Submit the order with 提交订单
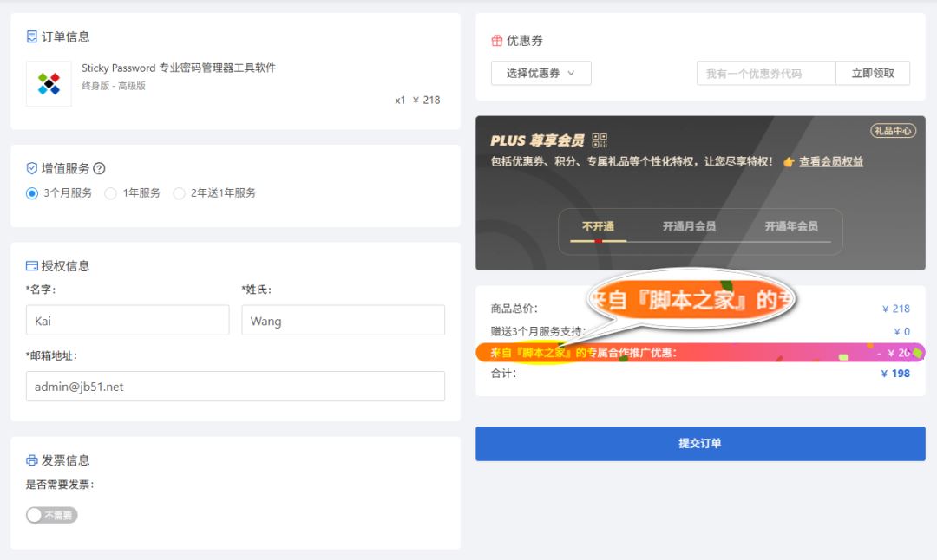This screenshot has height=560, width=937. tap(699, 443)
